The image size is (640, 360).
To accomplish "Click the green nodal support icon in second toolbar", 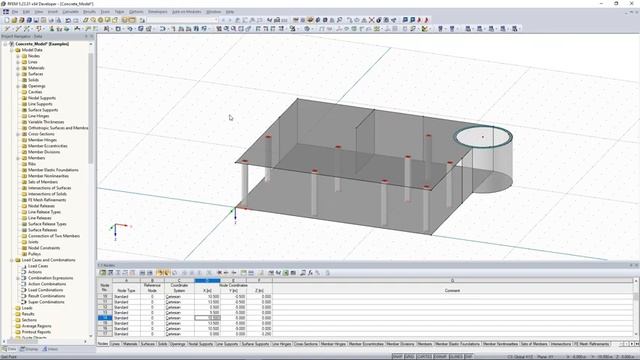I will pyautogui.click(x=52, y=29).
